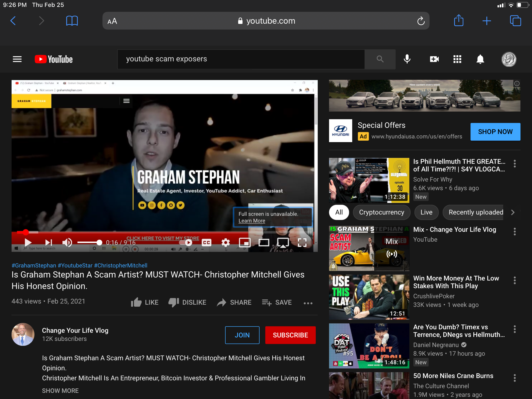Click SHOP NOW on Hyundai ad
Image resolution: width=532 pixels, height=399 pixels.
coord(495,132)
